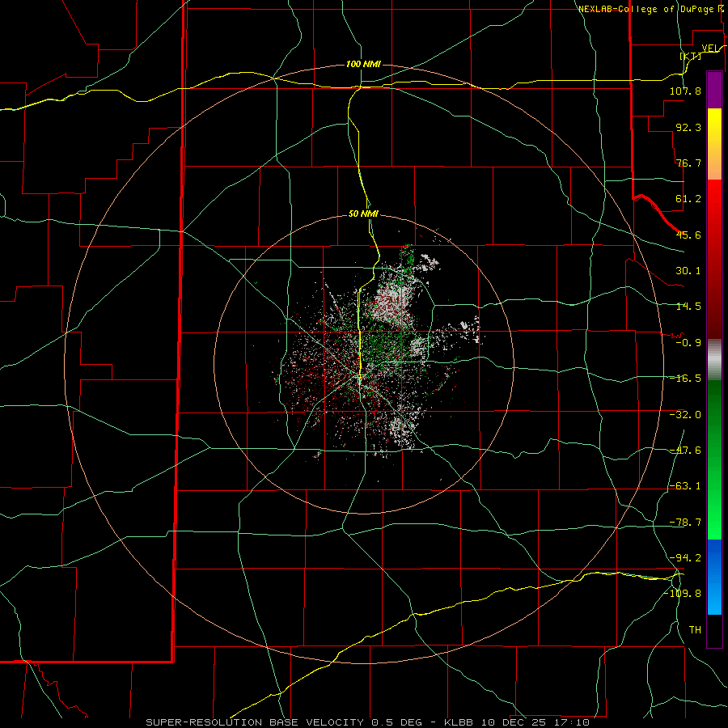Click the -78.7 velocity scale value
Screen dimensions: 728x728
(685, 523)
